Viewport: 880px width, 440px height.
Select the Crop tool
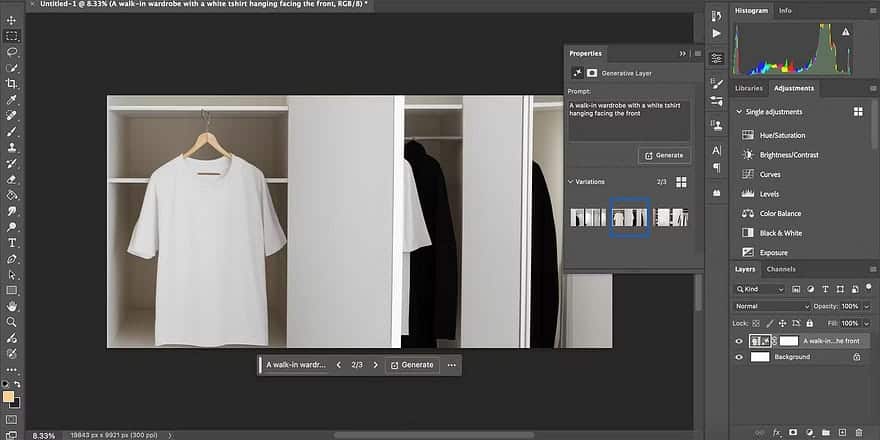[x=12, y=84]
